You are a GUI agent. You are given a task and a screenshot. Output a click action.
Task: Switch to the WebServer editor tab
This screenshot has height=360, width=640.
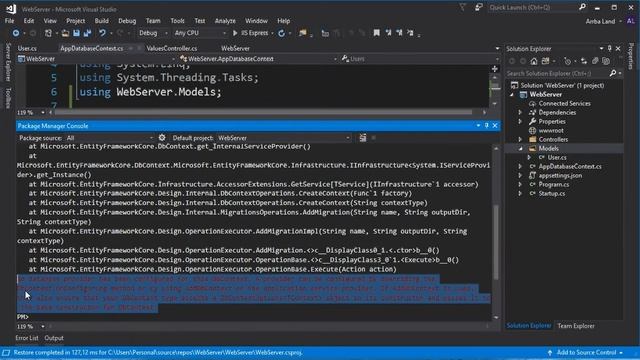pos(235,48)
